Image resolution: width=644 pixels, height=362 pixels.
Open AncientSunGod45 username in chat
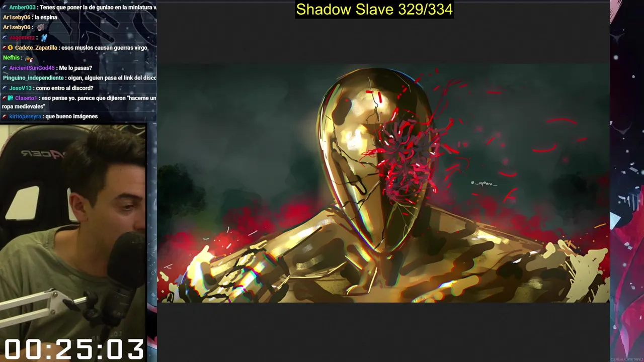(x=32, y=68)
